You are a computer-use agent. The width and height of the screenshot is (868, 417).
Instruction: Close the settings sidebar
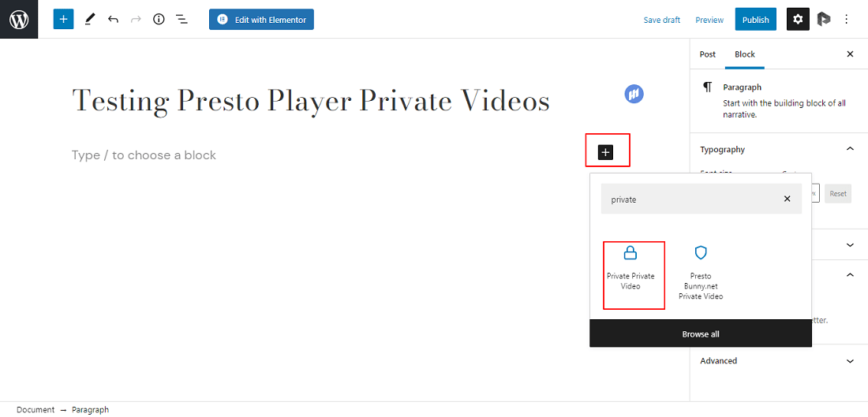(851, 54)
